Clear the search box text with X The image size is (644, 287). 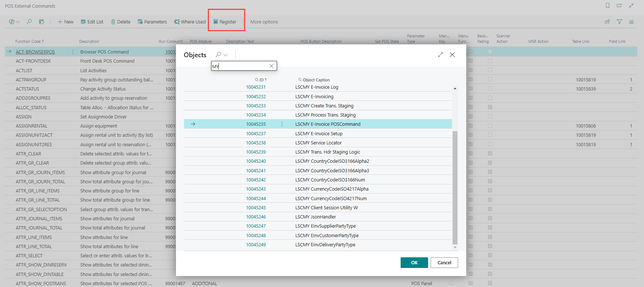[271, 66]
